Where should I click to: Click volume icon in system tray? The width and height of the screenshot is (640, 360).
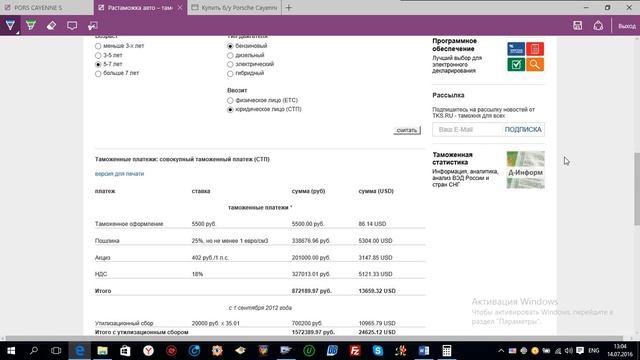click(x=569, y=351)
